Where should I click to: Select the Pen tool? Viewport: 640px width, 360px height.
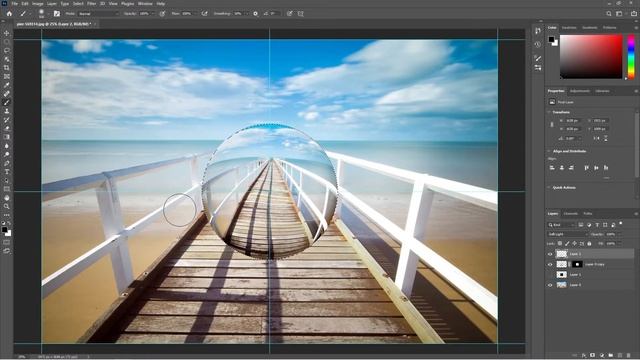7,163
